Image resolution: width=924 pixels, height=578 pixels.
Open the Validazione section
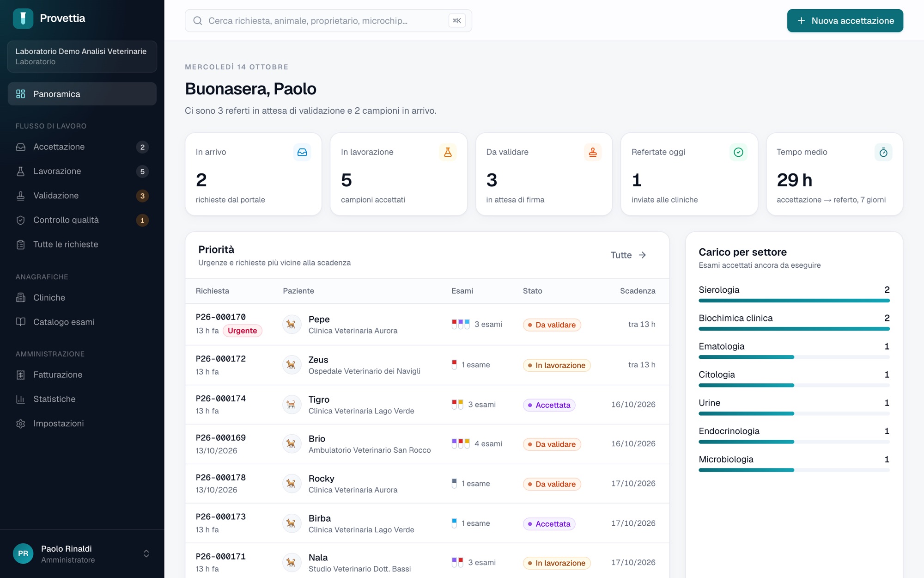coord(82,196)
